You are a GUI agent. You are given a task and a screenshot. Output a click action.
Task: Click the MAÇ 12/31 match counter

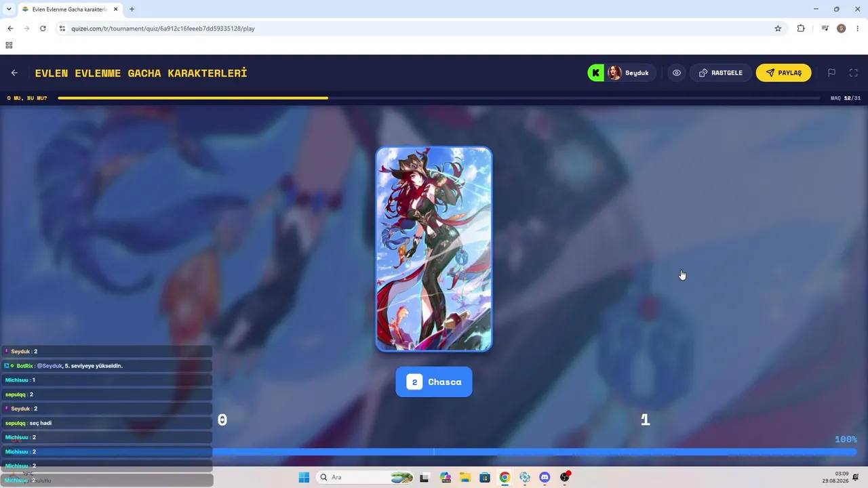[x=846, y=98]
